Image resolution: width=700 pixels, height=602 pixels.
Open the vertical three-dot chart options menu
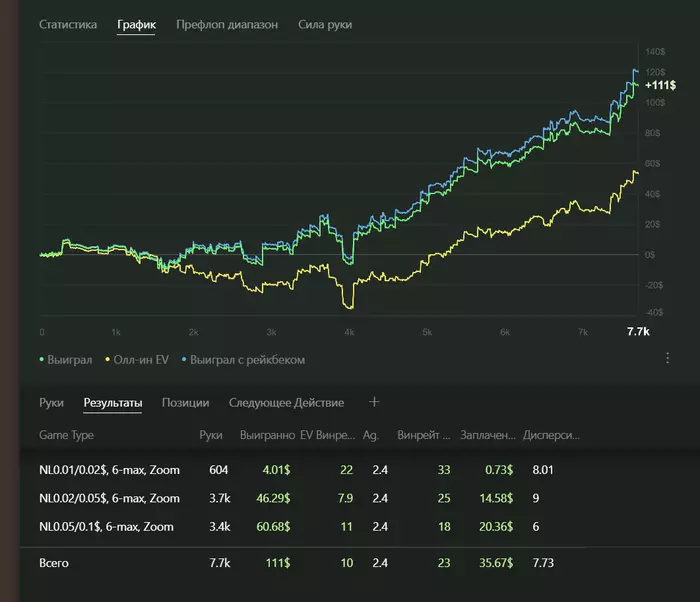(667, 358)
